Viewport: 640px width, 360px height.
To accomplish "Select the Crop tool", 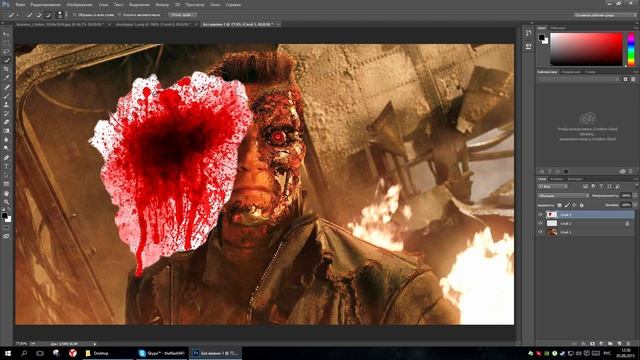I will pyautogui.click(x=6, y=69).
